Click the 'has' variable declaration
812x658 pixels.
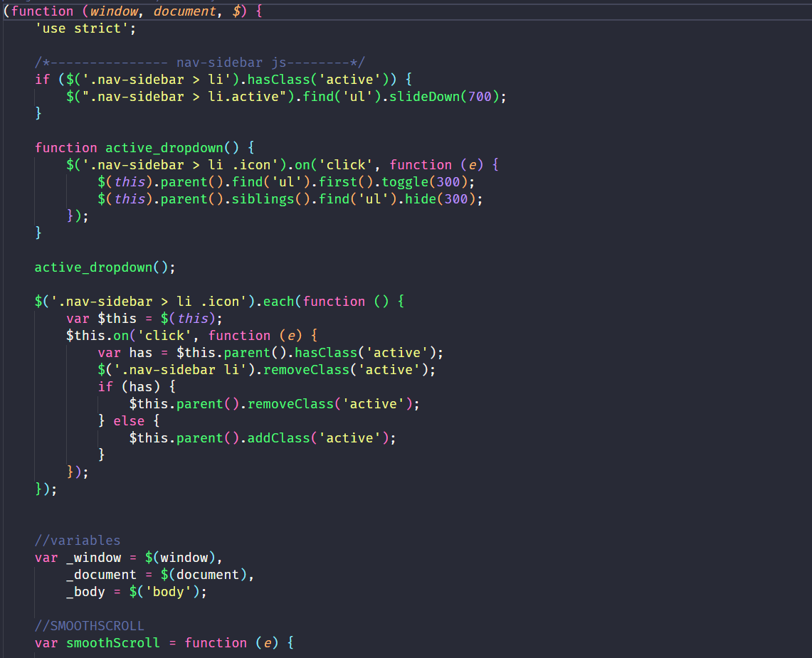(141, 353)
